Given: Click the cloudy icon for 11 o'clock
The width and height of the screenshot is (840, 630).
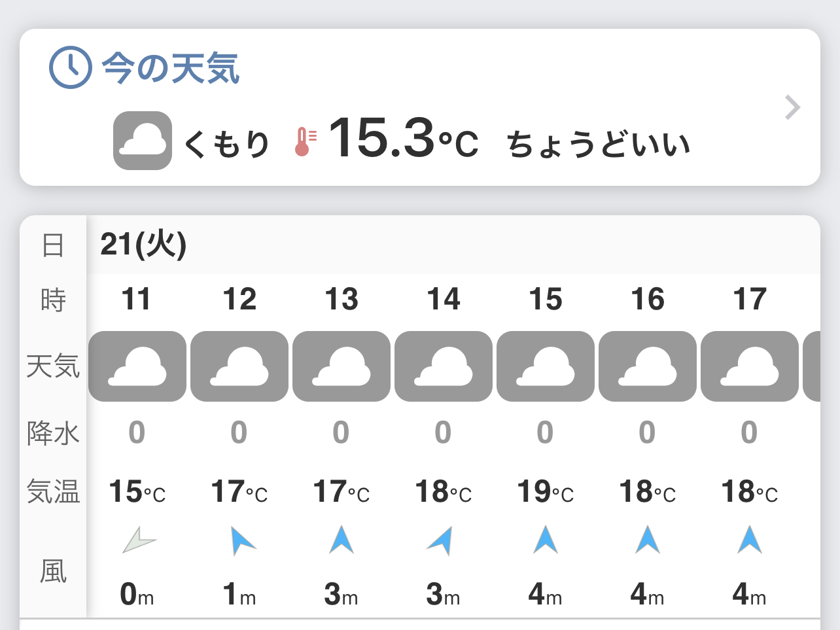Looking at the screenshot, I should coord(137,366).
